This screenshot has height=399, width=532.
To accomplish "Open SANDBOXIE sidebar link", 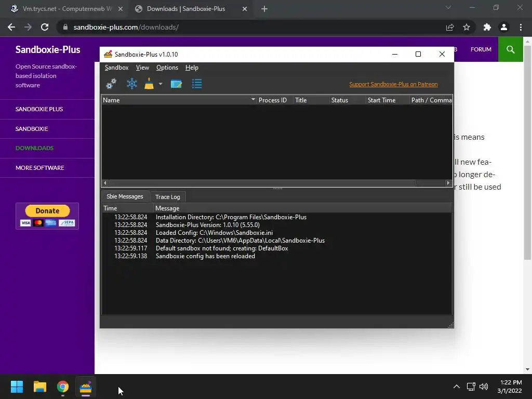I will (x=32, y=129).
